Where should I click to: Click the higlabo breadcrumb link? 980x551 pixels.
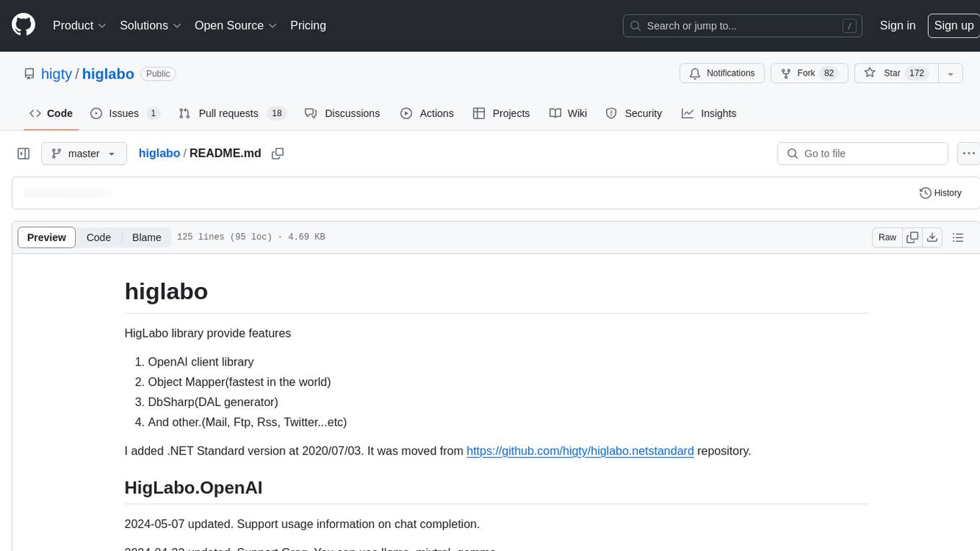[159, 154]
